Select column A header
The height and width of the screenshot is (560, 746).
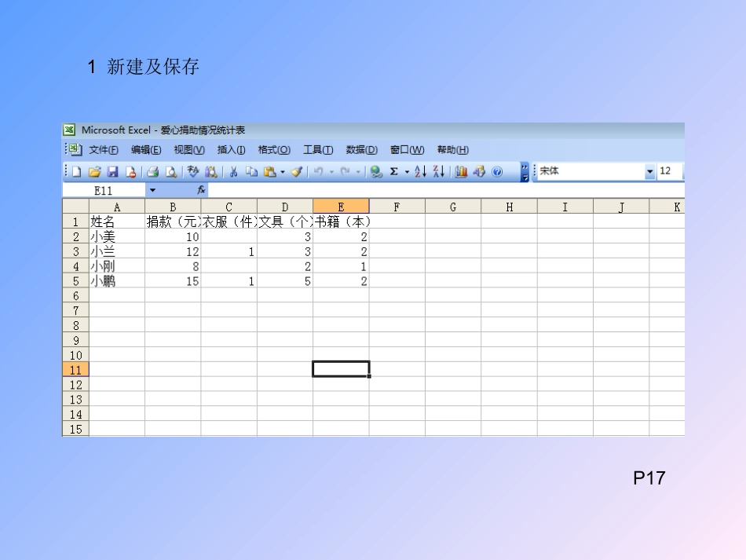click(x=117, y=207)
